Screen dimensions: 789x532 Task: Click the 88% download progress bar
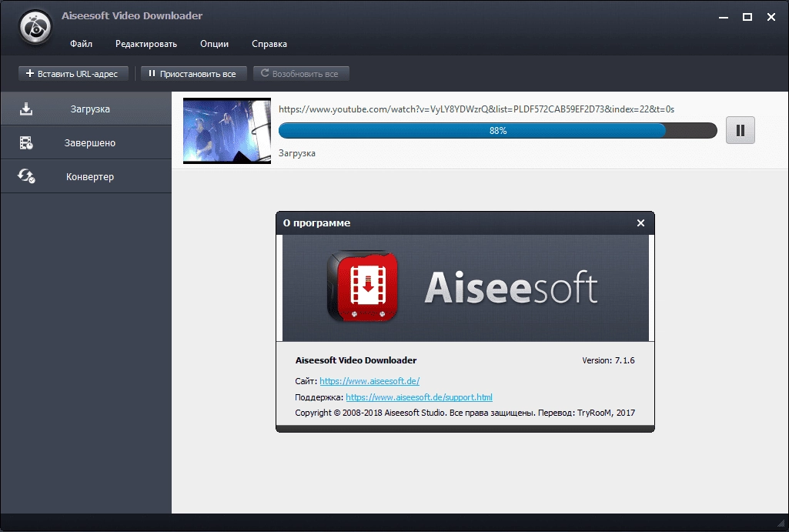[498, 130]
